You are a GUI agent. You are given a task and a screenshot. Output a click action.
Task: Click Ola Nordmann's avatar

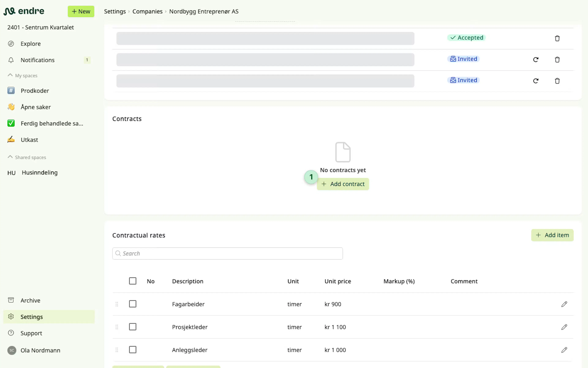click(x=12, y=351)
